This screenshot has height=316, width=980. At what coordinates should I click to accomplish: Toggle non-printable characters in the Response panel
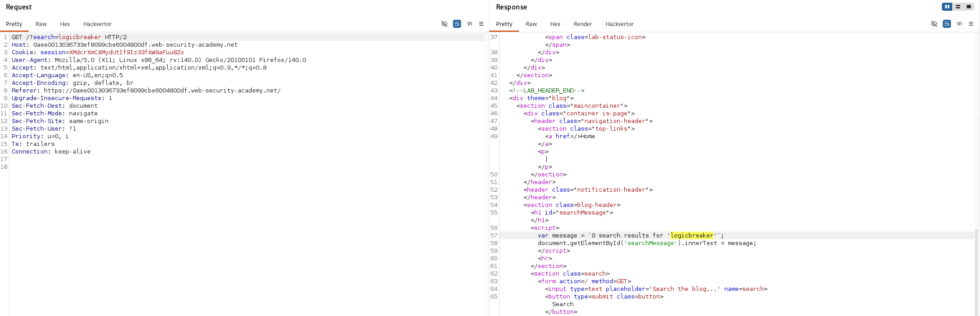(934, 24)
